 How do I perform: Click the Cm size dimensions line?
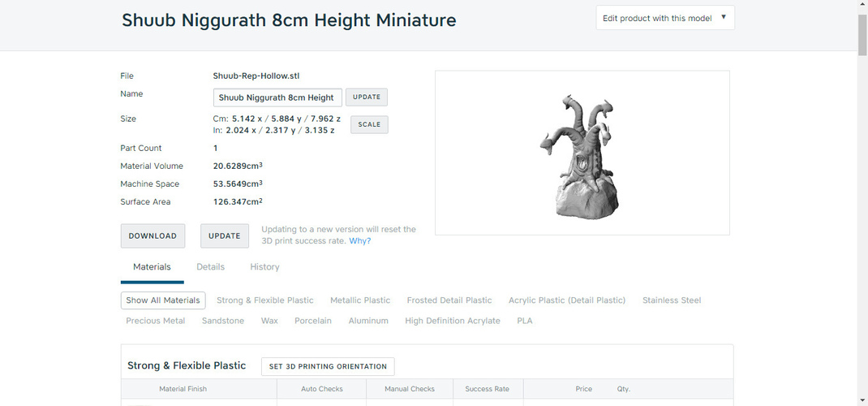pyautogui.click(x=277, y=119)
